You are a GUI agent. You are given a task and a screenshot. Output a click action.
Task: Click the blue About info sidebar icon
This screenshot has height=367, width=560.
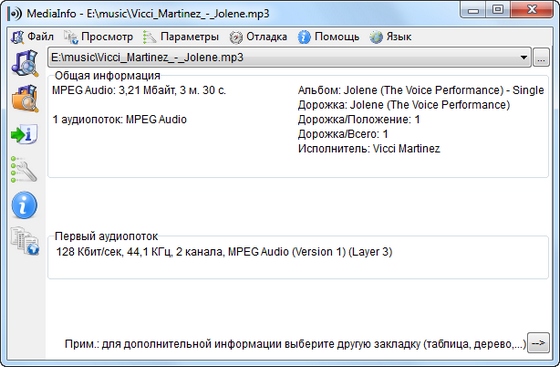point(24,205)
